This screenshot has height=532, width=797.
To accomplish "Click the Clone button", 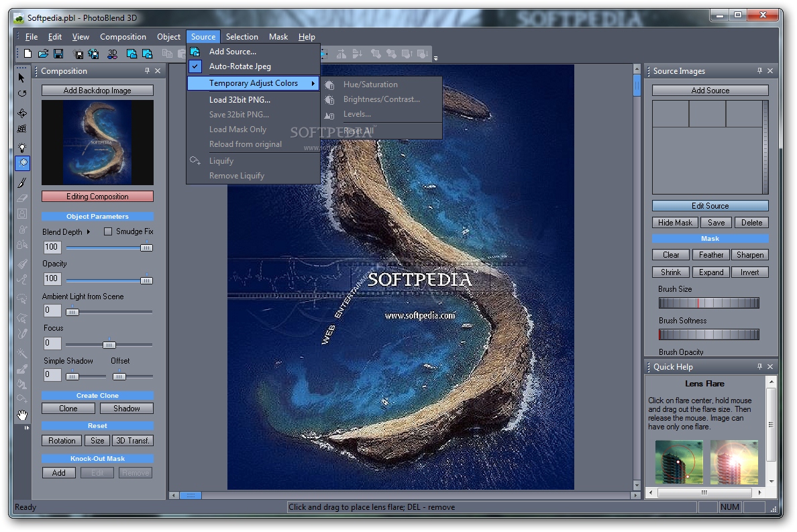I will tap(68, 409).
